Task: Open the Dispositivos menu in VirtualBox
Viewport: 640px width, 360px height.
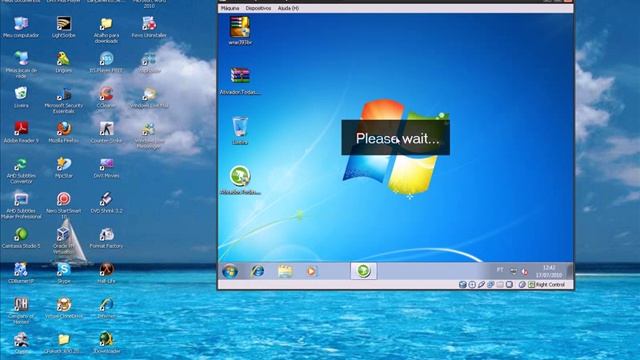Action: pos(258,8)
